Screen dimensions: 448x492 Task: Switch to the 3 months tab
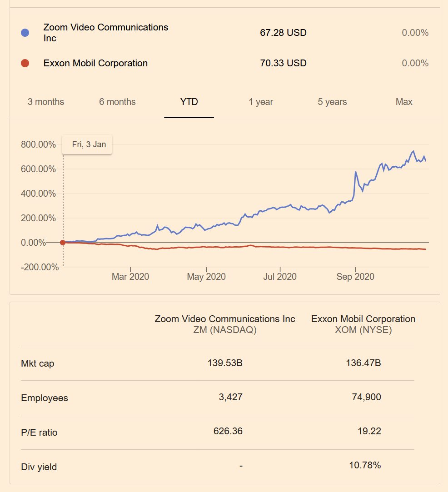tap(46, 102)
